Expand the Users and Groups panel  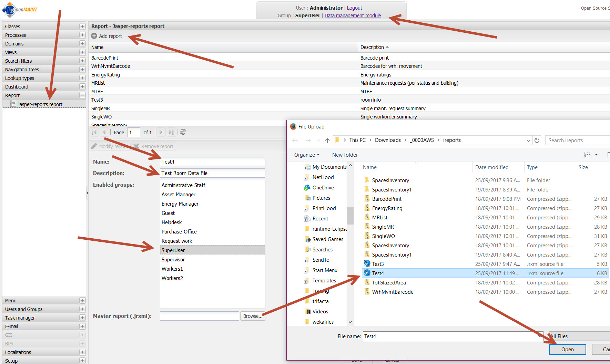(x=82, y=309)
